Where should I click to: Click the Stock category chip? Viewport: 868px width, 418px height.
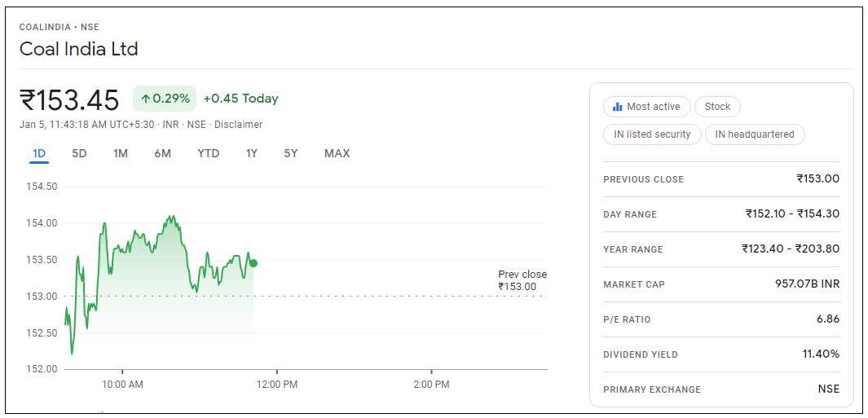tap(717, 107)
